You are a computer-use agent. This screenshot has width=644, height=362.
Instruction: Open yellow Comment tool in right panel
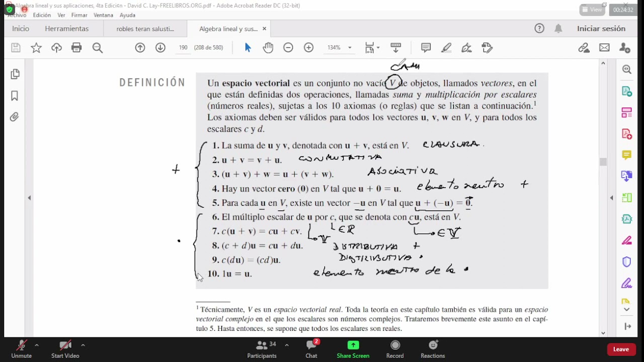tap(627, 155)
